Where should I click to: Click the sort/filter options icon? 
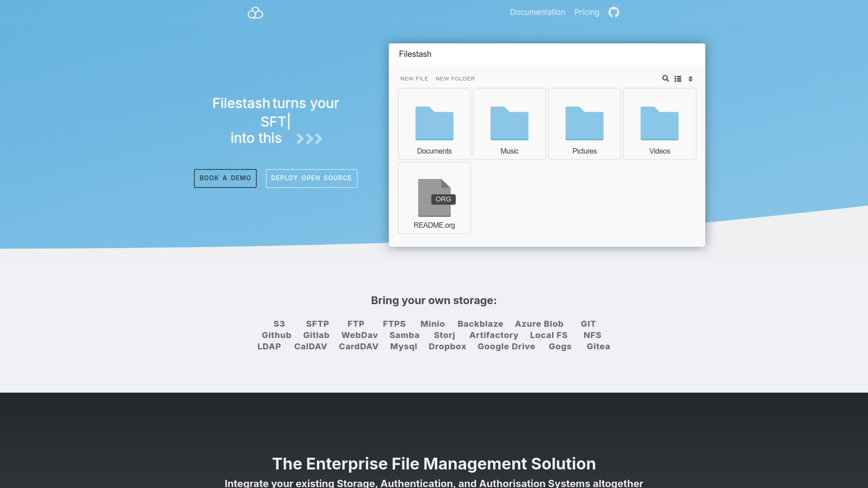click(x=690, y=78)
